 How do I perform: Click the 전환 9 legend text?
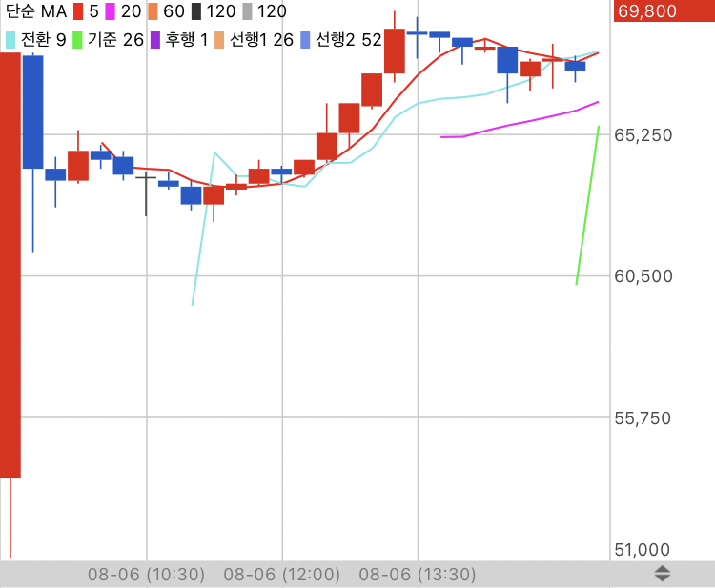click(43, 40)
